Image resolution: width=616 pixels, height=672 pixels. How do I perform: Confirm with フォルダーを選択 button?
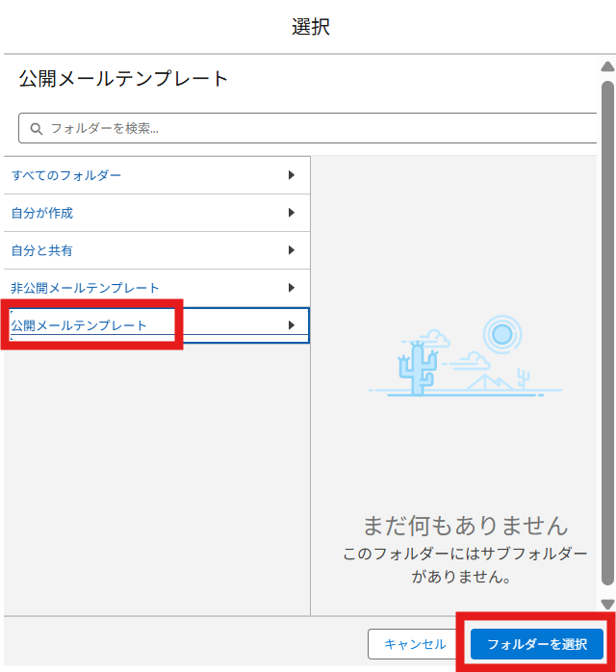[536, 644]
